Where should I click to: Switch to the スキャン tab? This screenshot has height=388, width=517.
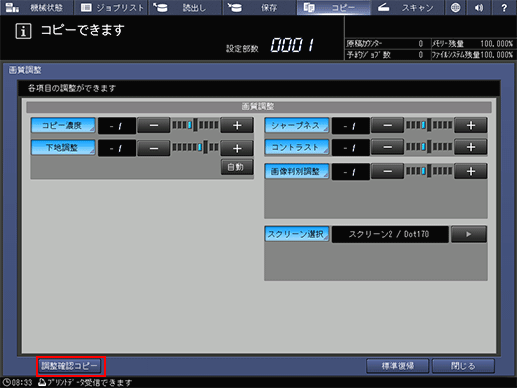point(407,7)
